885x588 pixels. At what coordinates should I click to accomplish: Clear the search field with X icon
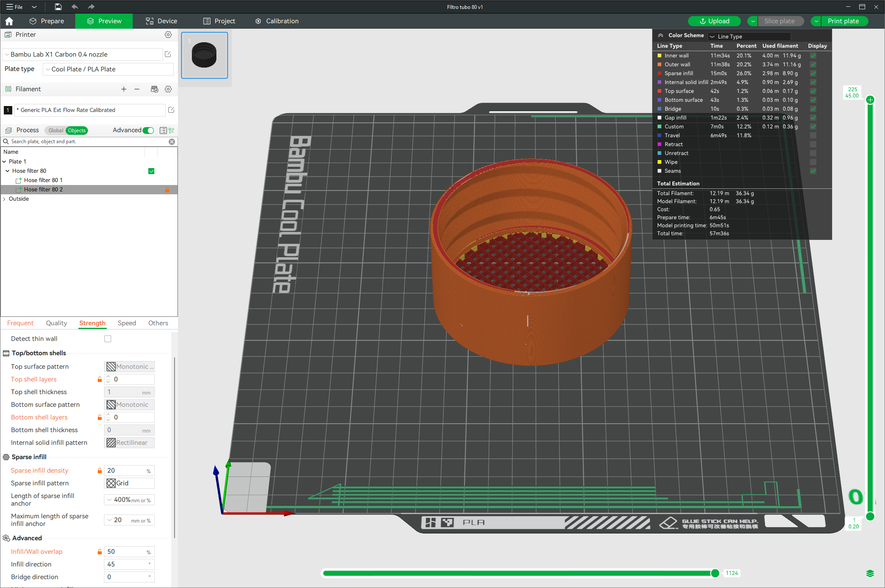click(x=172, y=142)
